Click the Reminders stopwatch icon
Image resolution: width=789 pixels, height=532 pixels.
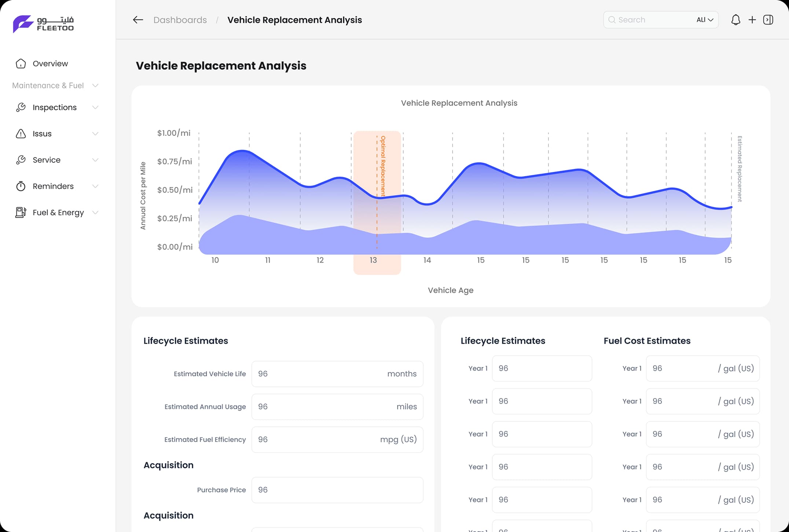pos(21,186)
